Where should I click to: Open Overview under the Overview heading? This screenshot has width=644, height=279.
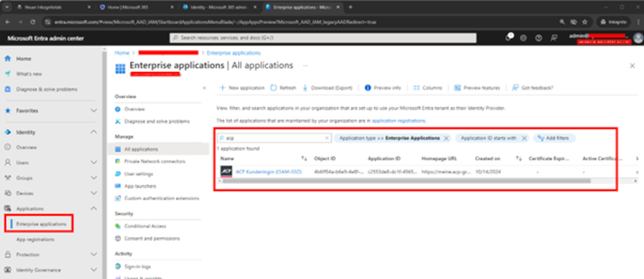(134, 109)
